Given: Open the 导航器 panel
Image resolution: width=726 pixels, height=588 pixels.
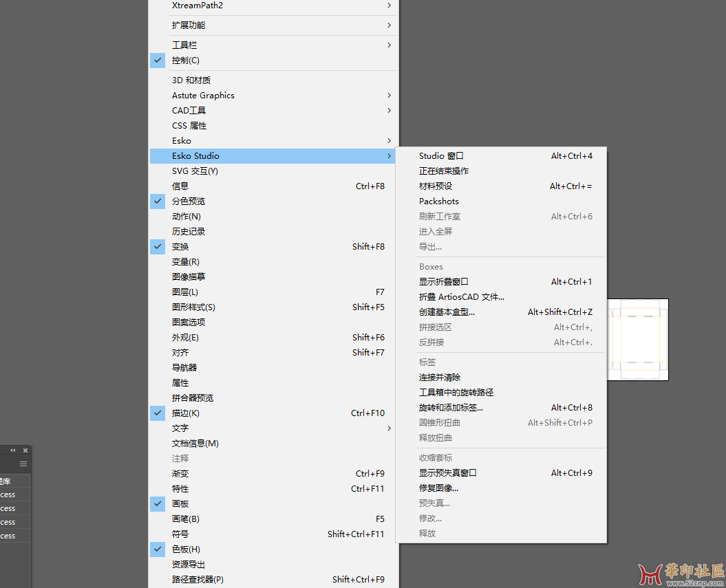Looking at the screenshot, I should tap(273, 368).
